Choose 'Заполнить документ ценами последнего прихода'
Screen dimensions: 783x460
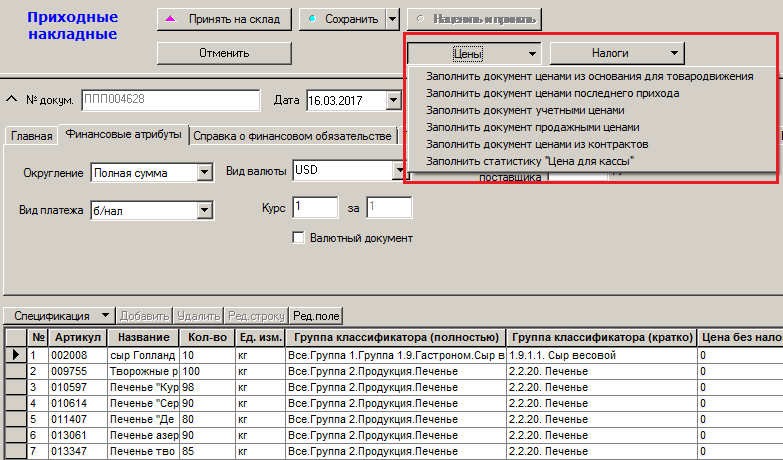coord(552,93)
